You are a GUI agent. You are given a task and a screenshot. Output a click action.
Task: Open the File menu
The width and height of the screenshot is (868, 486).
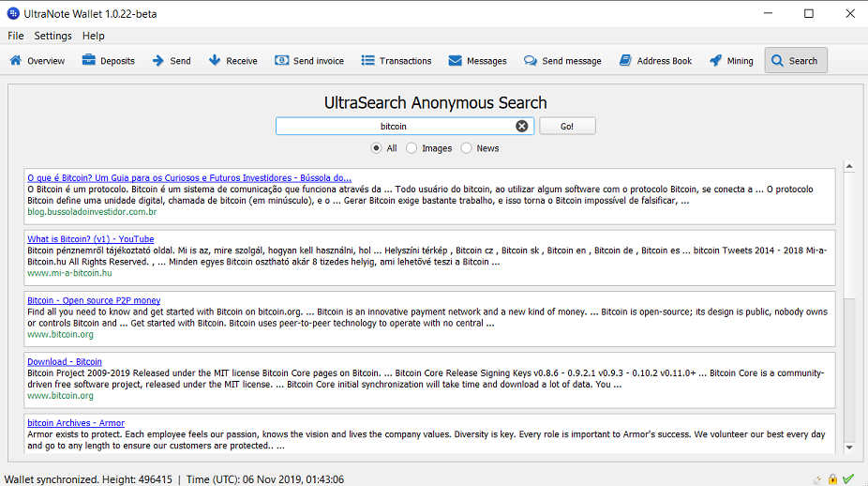16,36
